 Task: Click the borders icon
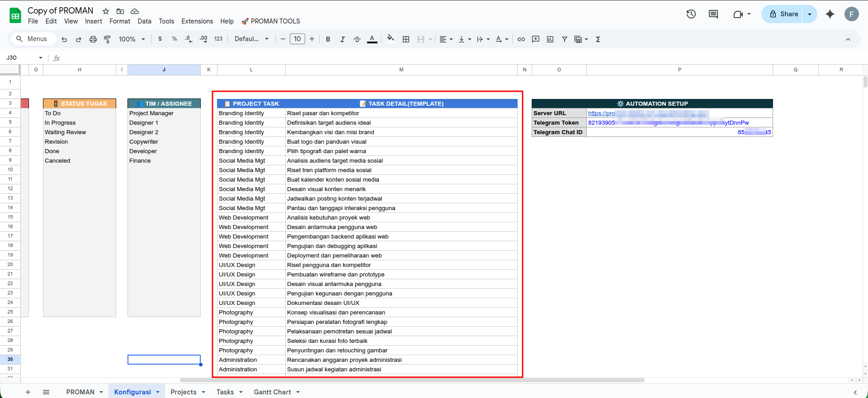coord(406,39)
